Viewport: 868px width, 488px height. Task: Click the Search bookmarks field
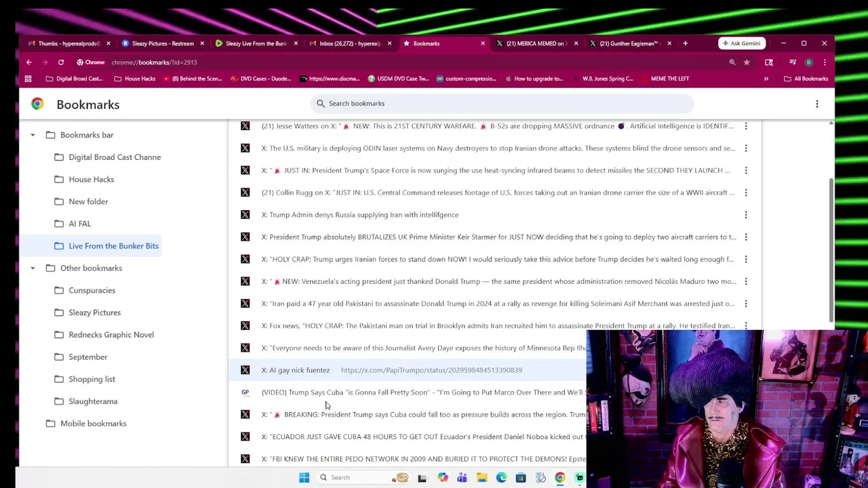click(x=502, y=104)
